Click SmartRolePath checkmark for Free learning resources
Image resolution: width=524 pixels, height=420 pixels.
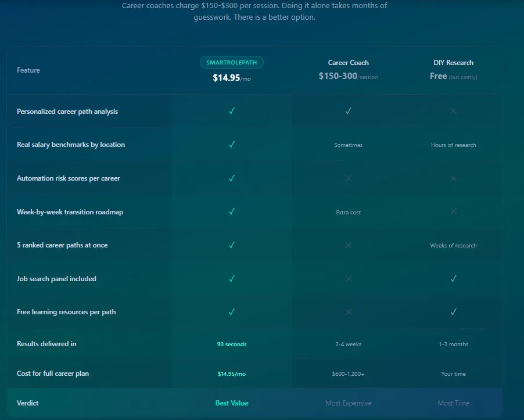232,312
